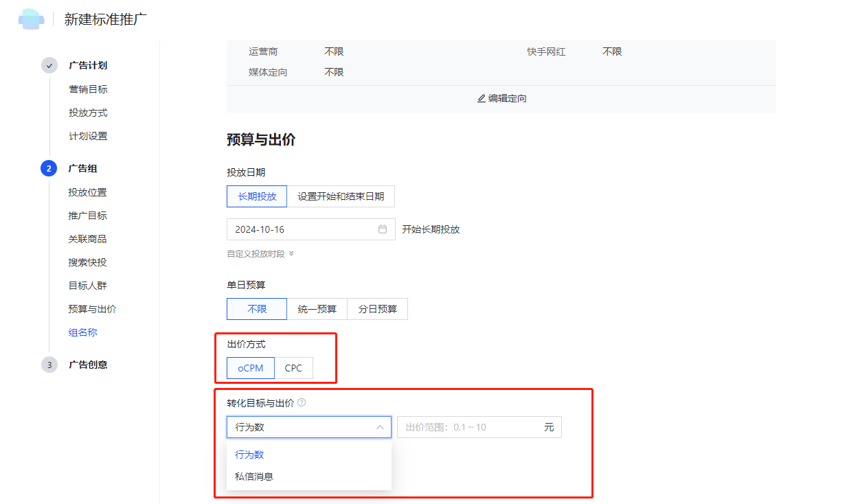The height and width of the screenshot is (504, 860).
Task: Collapse the 行为数 conversion goal dropdown
Action: tap(379, 426)
